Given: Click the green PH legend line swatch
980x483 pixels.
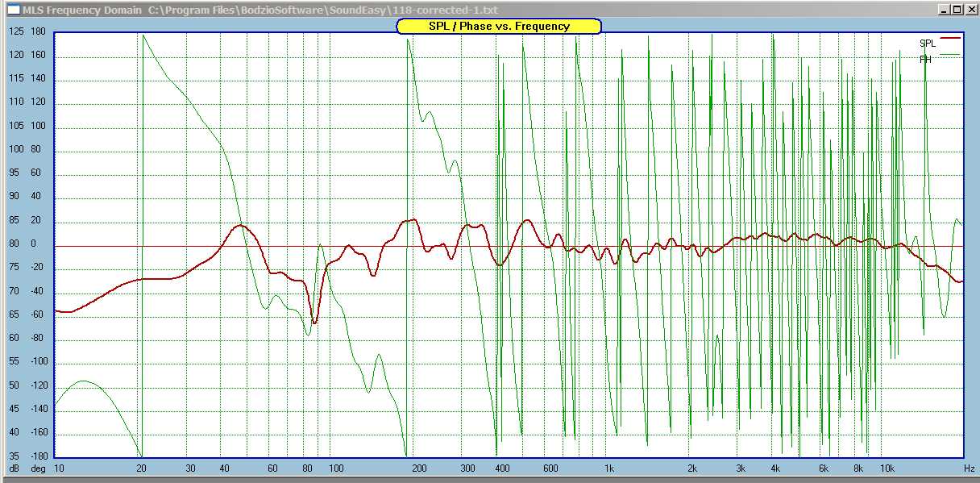Looking at the screenshot, I should tap(951, 53).
